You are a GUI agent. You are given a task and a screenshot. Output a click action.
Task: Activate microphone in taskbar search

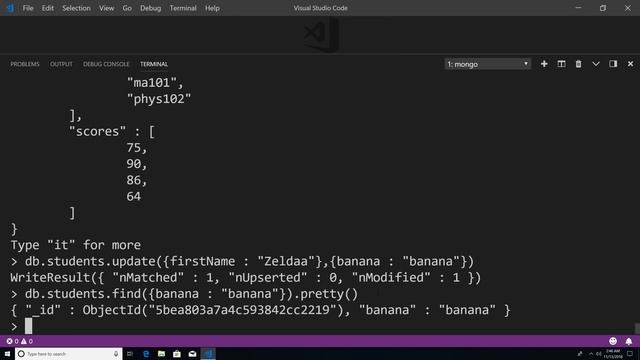(x=116, y=354)
